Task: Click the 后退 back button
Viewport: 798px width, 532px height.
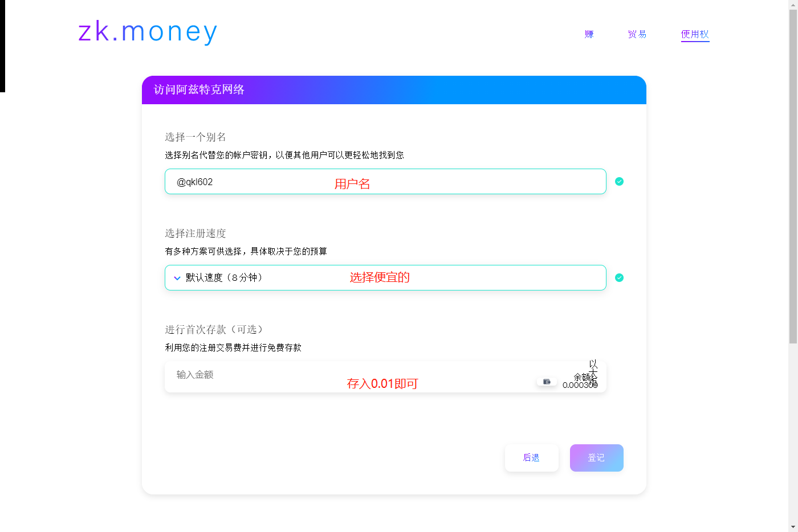Action: point(532,458)
